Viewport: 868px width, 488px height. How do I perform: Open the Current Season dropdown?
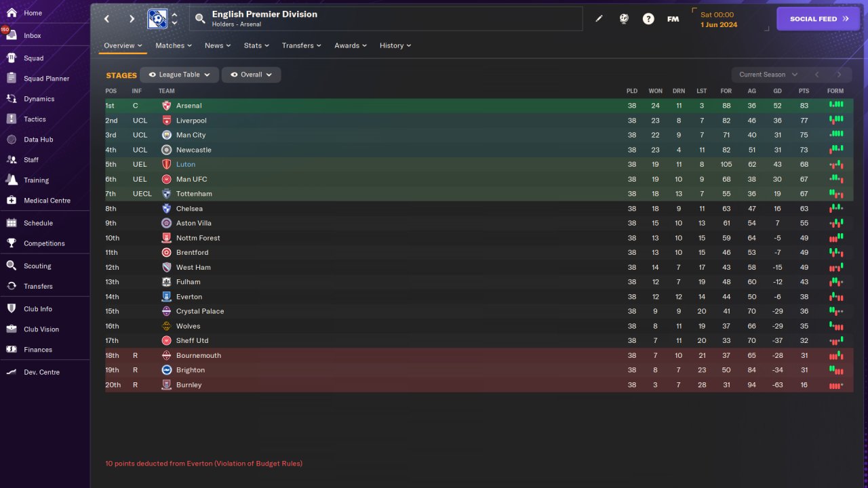tap(768, 75)
